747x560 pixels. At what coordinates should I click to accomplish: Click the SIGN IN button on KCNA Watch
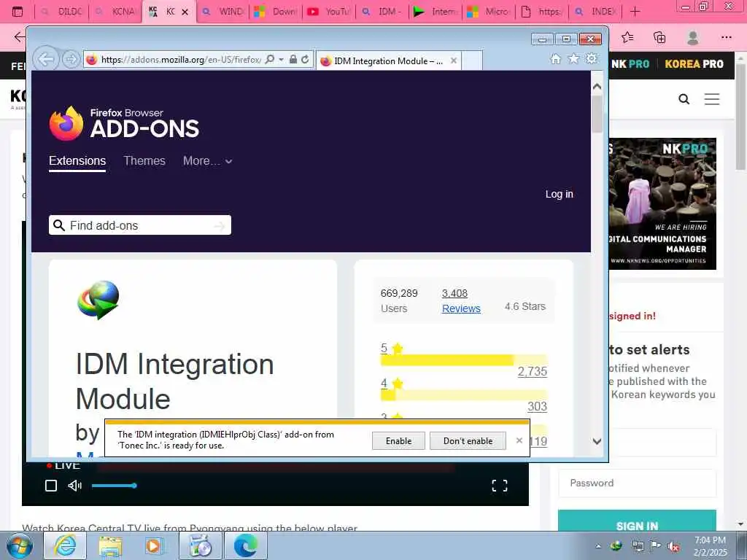tap(637, 521)
